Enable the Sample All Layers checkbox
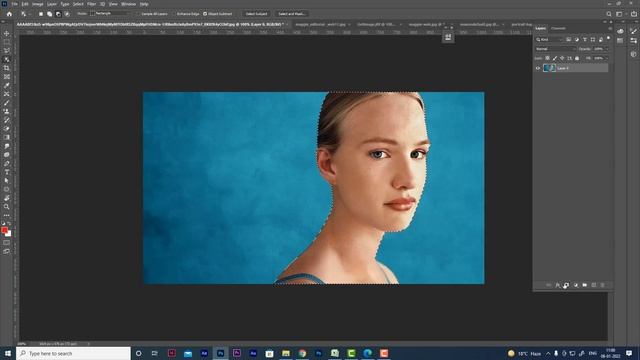The width and height of the screenshot is (640, 360). point(138,14)
